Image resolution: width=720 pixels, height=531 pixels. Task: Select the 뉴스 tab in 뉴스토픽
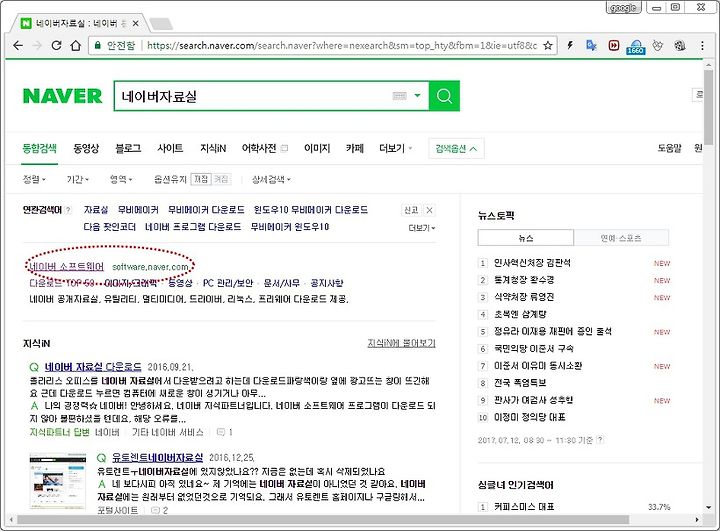coord(526,238)
